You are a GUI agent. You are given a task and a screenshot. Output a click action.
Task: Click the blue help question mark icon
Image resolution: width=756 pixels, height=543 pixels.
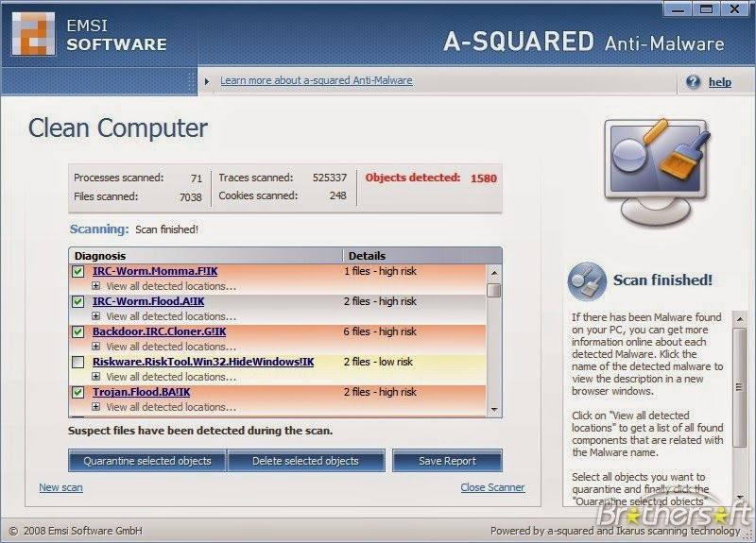click(x=693, y=82)
